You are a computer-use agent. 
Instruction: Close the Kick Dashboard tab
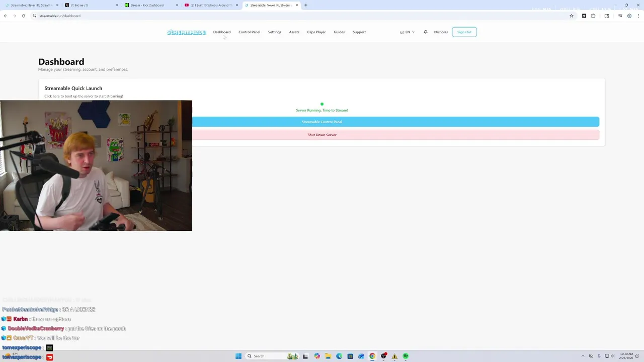coord(177,5)
